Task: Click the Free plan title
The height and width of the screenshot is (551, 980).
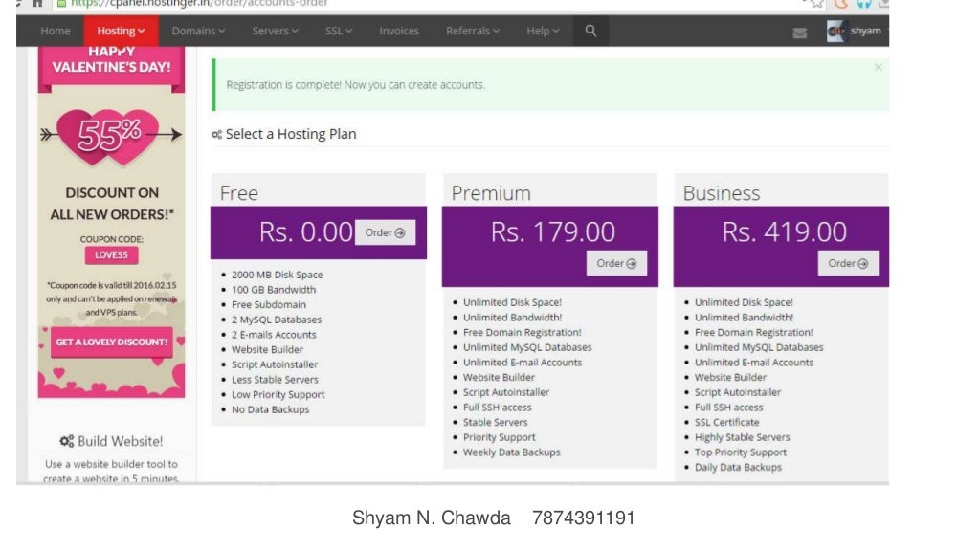Action: coord(238,193)
